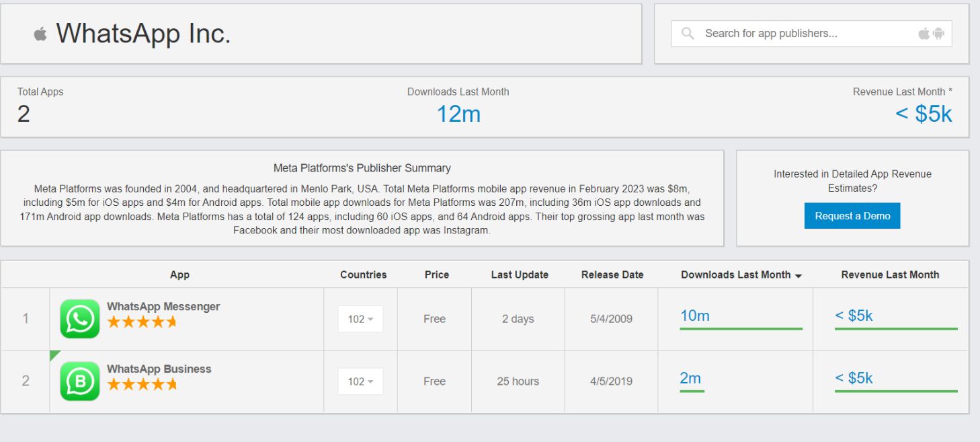Expand the 102 countries dropdown for WhatsApp Business
The image size is (980, 442).
click(x=361, y=381)
